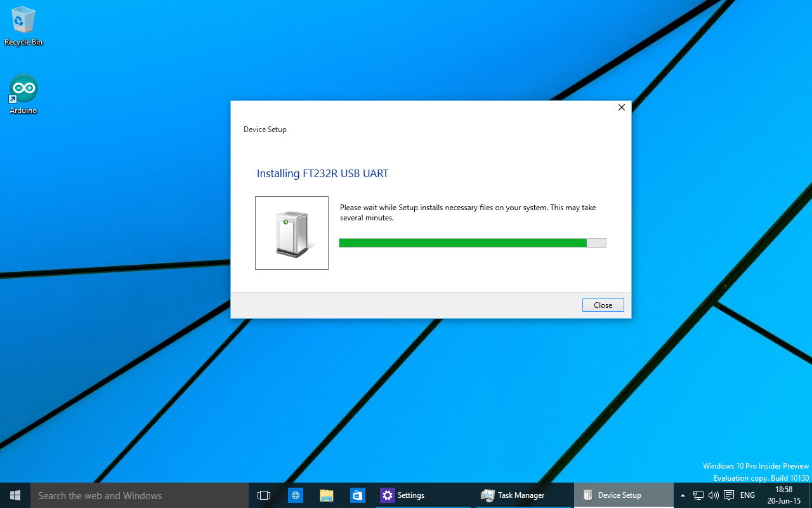The image size is (812, 508).
Task: Open the network icon in system tray
Action: click(698, 495)
